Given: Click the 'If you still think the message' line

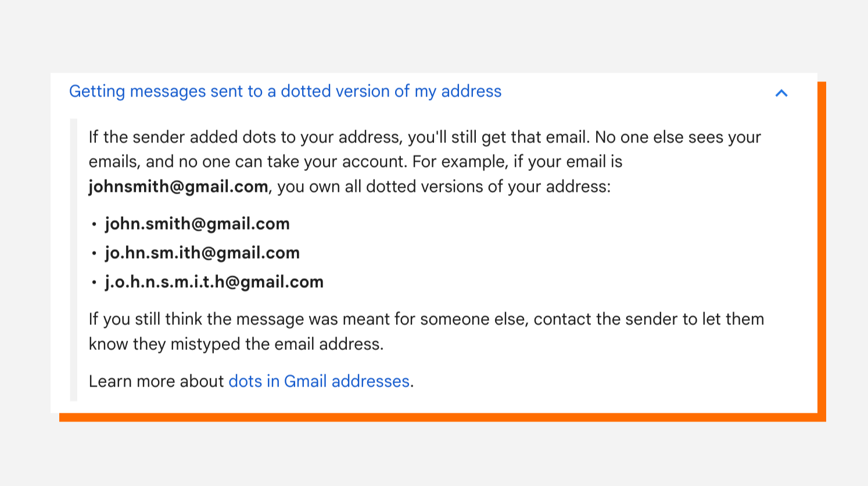Looking at the screenshot, I should coord(426,319).
